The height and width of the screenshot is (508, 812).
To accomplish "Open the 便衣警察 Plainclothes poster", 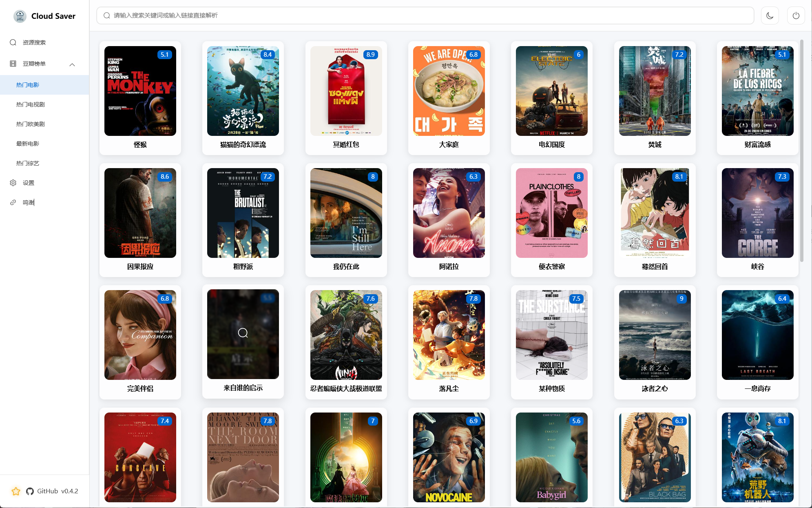I will tap(552, 213).
